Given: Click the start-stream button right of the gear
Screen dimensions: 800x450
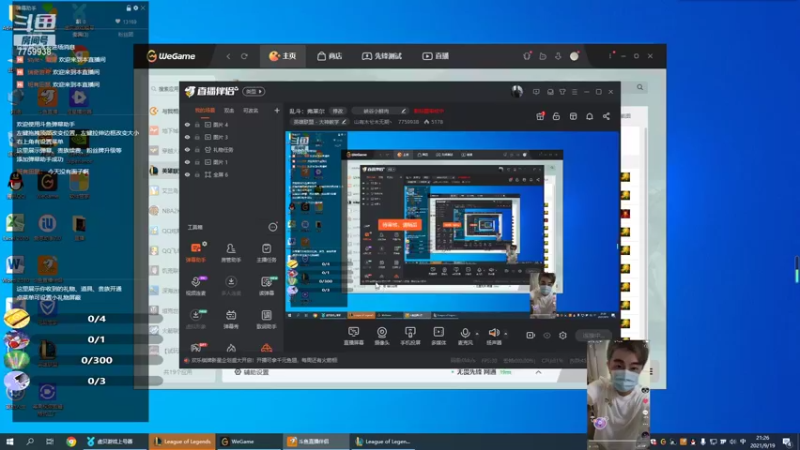Looking at the screenshot, I should pos(592,335).
